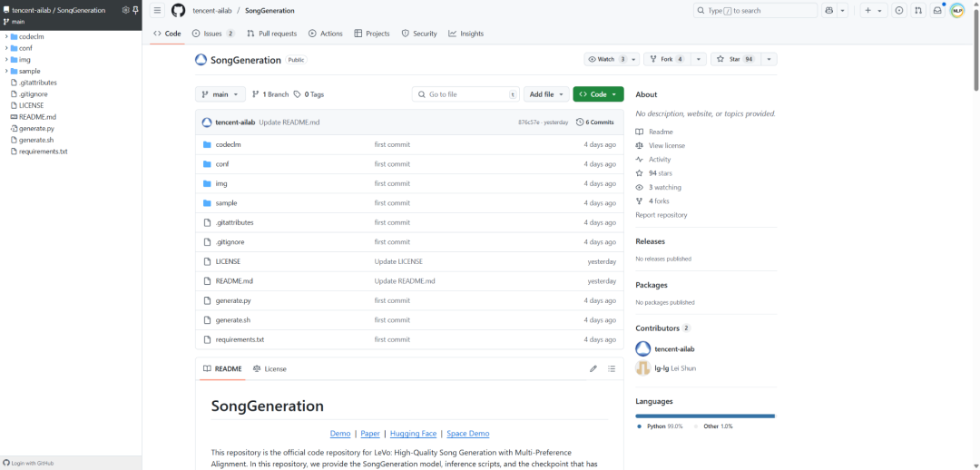Switch to the License tab below file list
The height and width of the screenshot is (470, 980).
point(270,368)
